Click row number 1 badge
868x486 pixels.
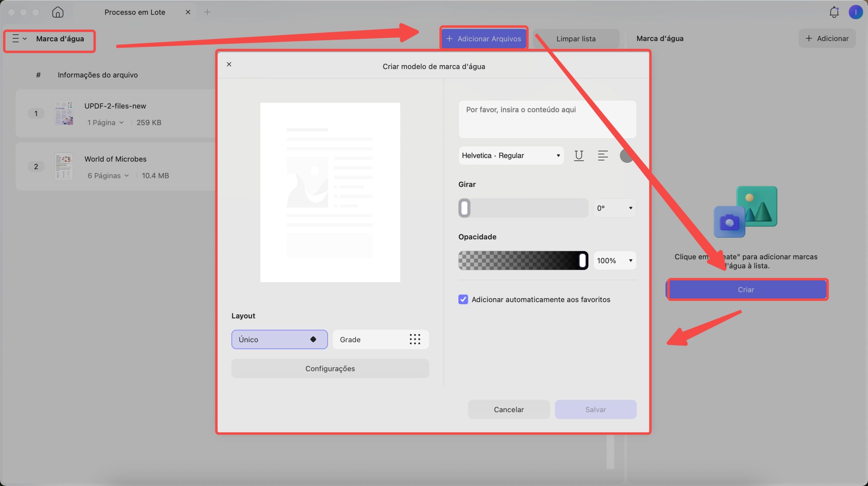[36, 113]
